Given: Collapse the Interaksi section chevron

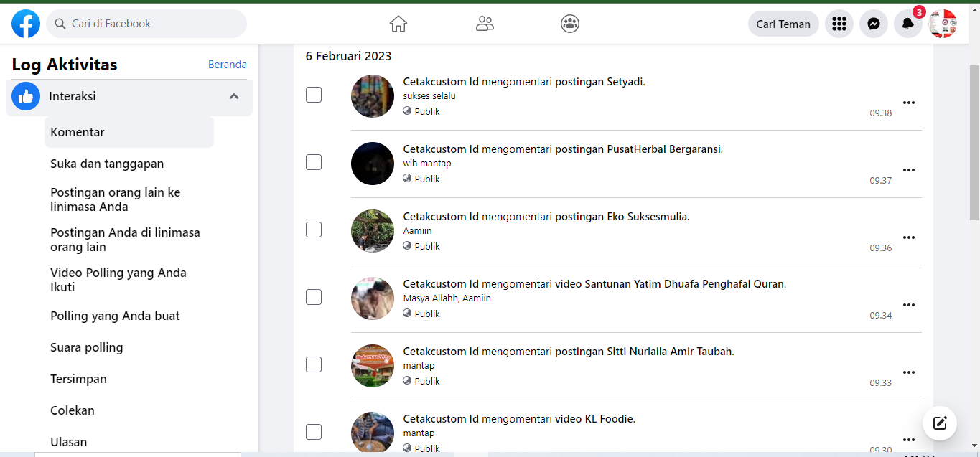Looking at the screenshot, I should click(234, 96).
